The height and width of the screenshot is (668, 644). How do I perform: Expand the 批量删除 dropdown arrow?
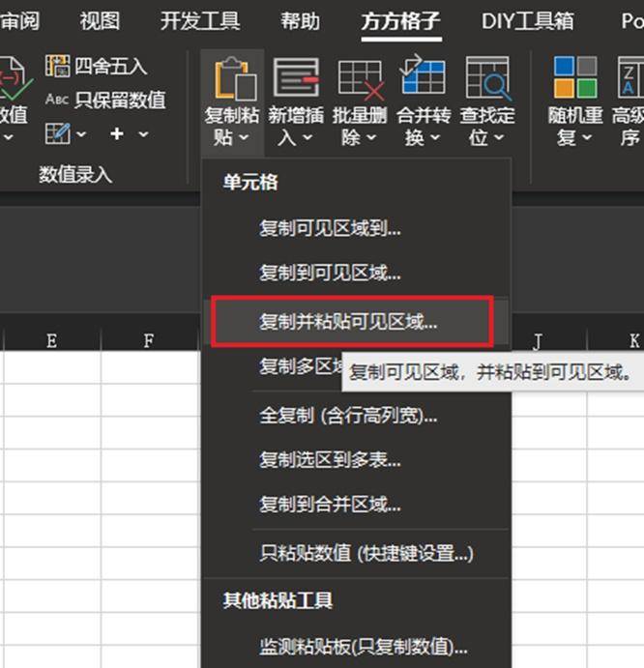point(371,137)
